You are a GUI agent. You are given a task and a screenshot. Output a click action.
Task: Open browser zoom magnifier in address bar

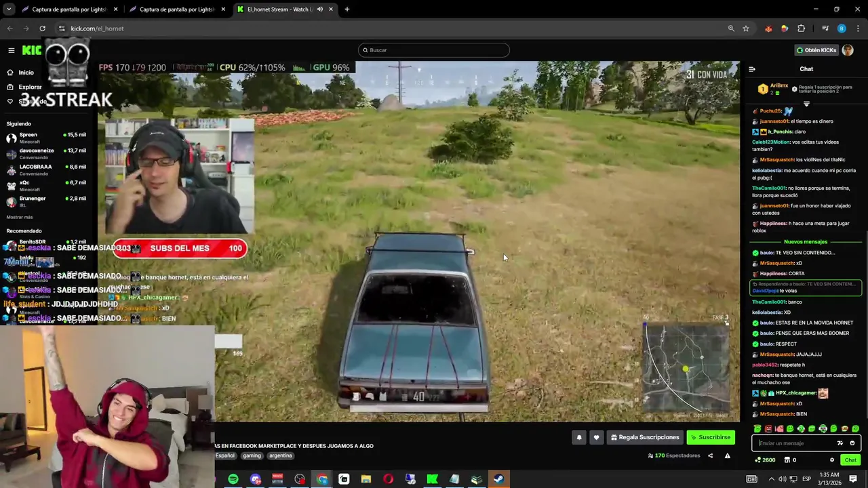[x=731, y=28]
